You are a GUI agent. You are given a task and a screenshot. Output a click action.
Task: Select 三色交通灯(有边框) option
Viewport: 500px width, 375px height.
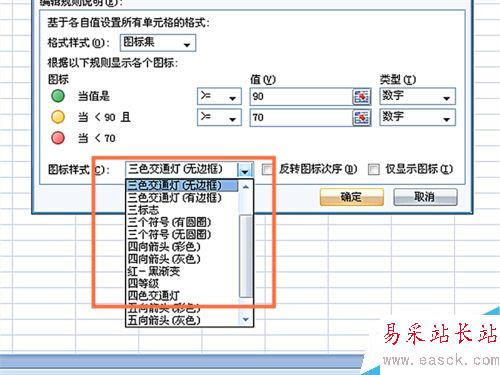coord(182,198)
